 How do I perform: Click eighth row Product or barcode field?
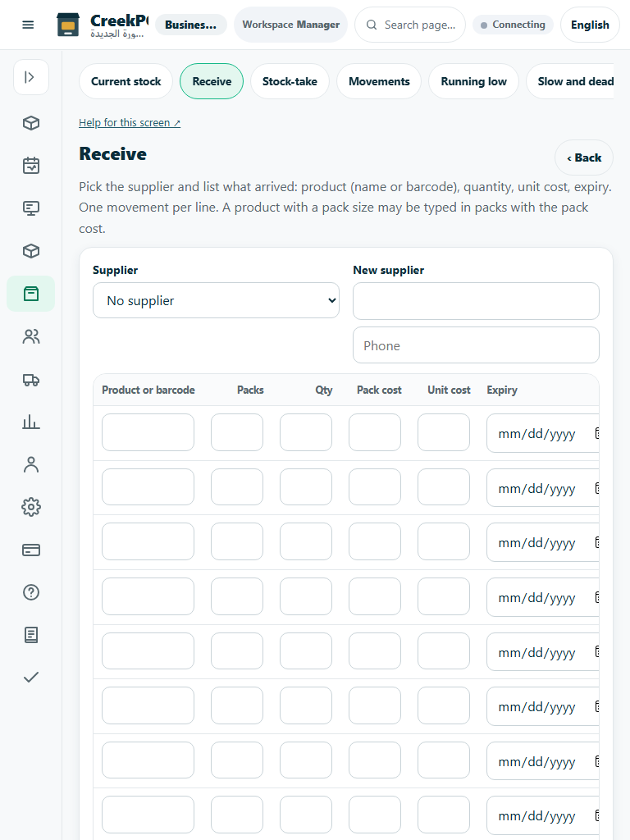(148, 815)
